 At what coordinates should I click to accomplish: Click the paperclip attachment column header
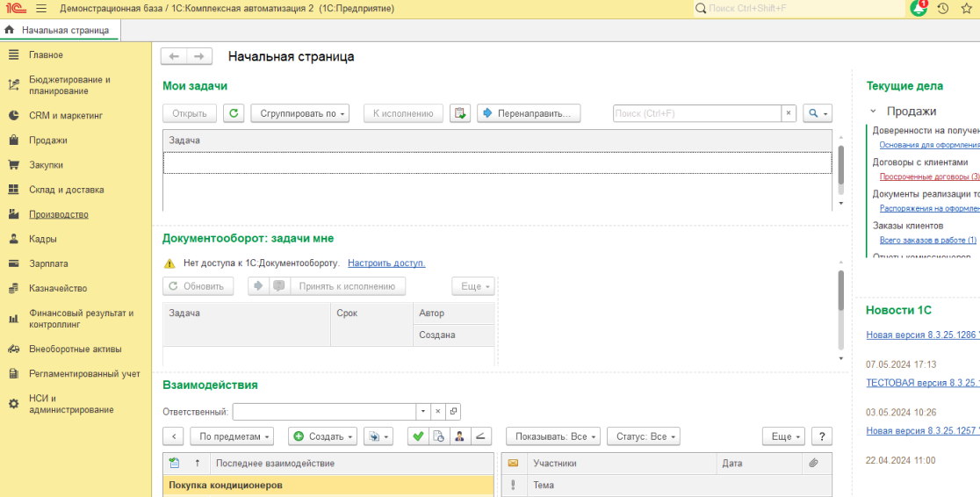pyautogui.click(x=813, y=464)
